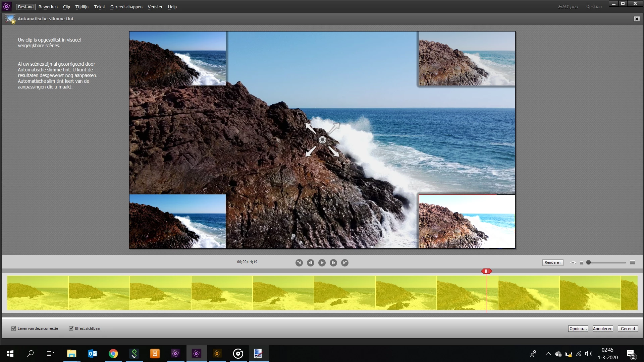Click the center tint joystick control

pyautogui.click(x=322, y=140)
